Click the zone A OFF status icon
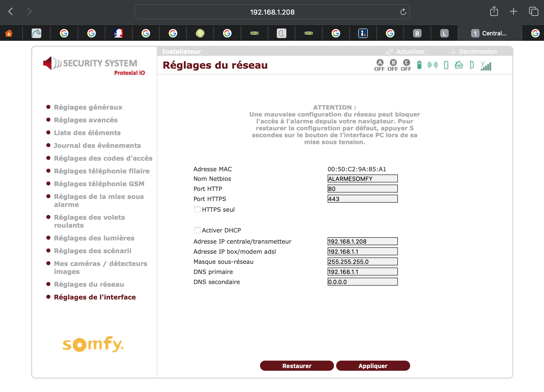Viewport: 544px width, 392px height. click(380, 65)
